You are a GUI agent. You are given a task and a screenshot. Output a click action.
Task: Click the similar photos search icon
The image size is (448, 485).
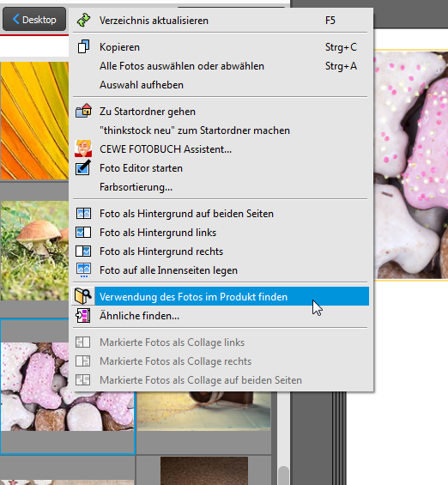click(x=83, y=316)
